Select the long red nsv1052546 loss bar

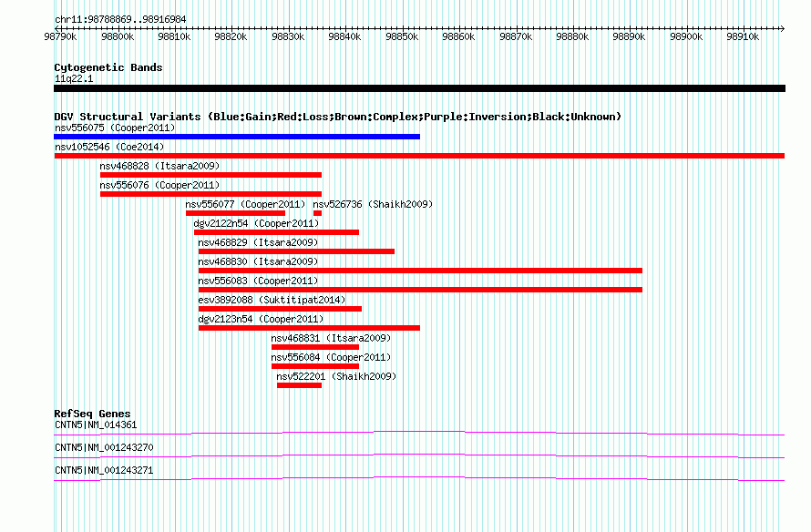click(419, 156)
